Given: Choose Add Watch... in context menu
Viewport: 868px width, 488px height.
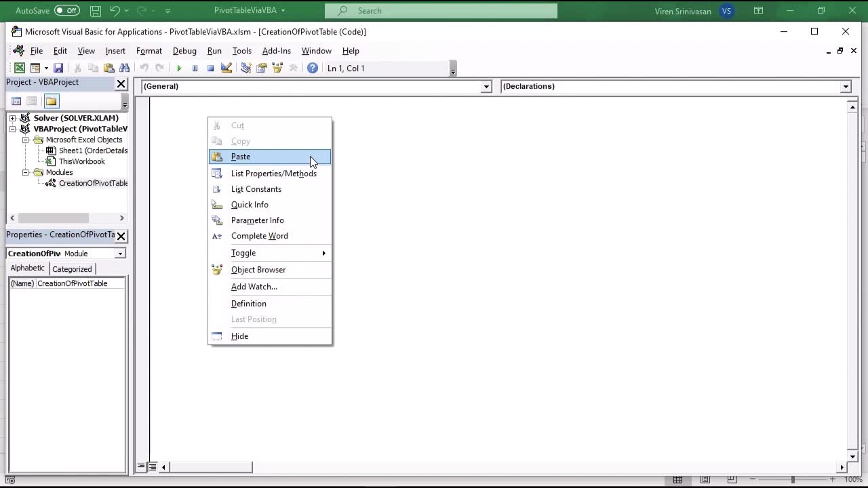Looking at the screenshot, I should [x=270, y=287].
